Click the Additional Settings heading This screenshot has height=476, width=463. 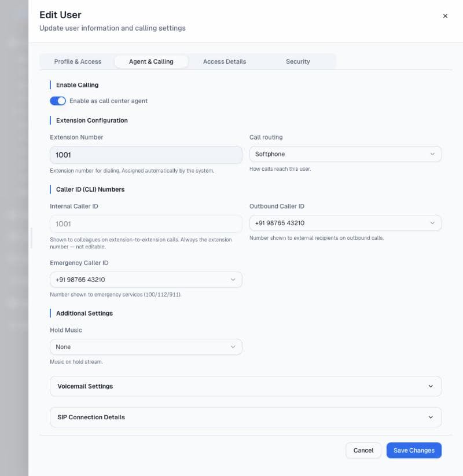pyautogui.click(x=84, y=313)
